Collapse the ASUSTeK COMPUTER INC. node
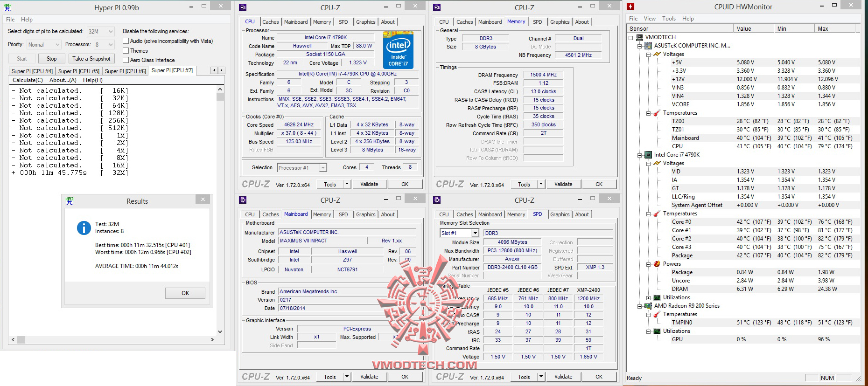868x386 pixels. [640, 46]
